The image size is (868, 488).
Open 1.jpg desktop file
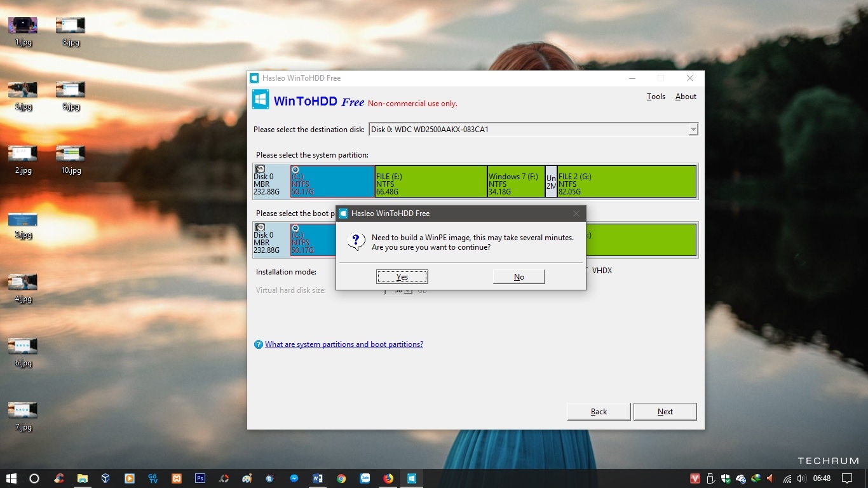[x=23, y=31]
